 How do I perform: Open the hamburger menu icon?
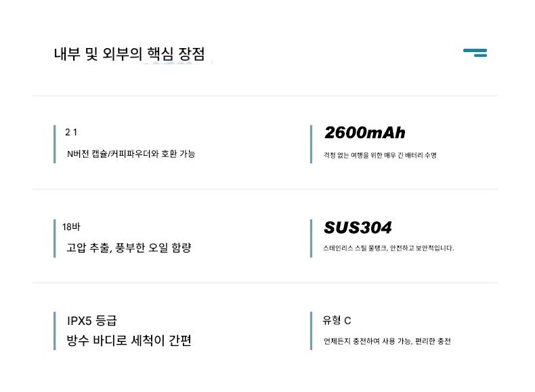(475, 52)
